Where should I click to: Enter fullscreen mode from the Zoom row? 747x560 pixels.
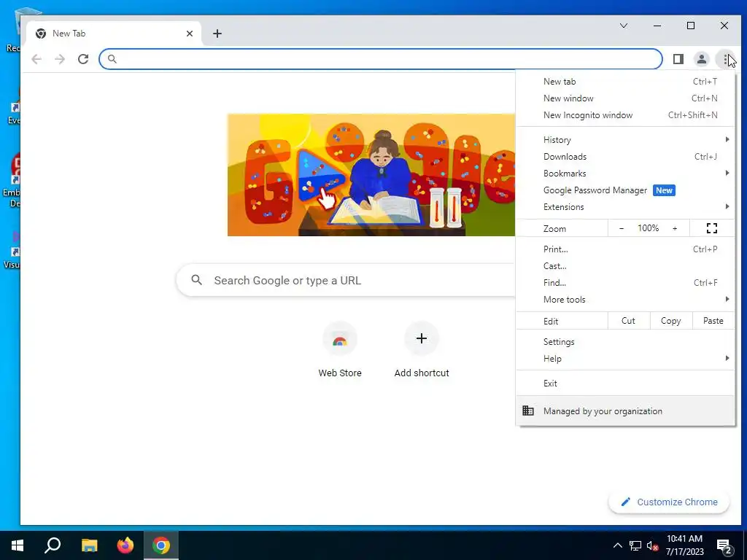pyautogui.click(x=712, y=228)
